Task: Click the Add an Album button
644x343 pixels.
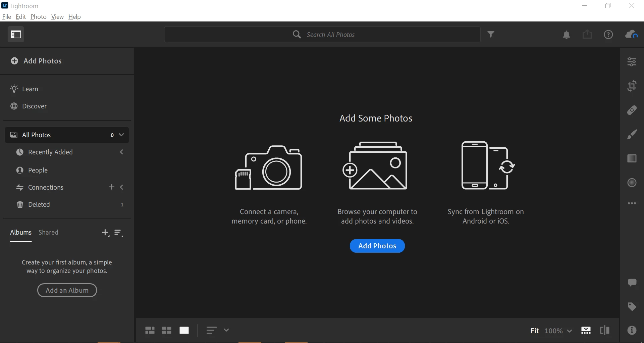Action: [67, 290]
